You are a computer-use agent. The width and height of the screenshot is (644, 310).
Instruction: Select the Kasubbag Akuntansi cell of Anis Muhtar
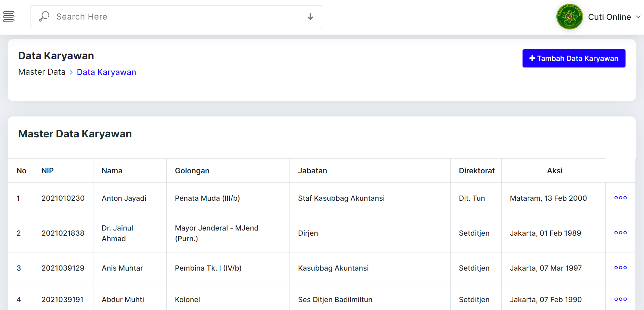tap(333, 268)
